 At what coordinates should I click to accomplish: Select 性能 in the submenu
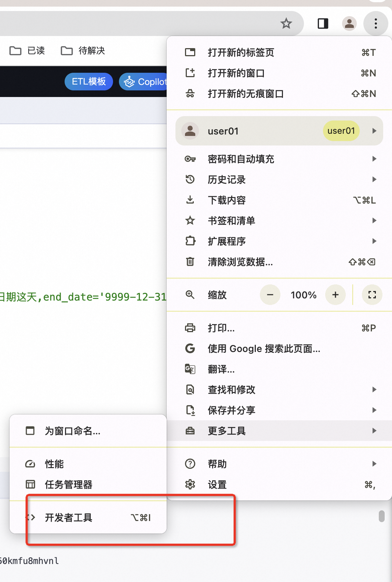point(88,464)
